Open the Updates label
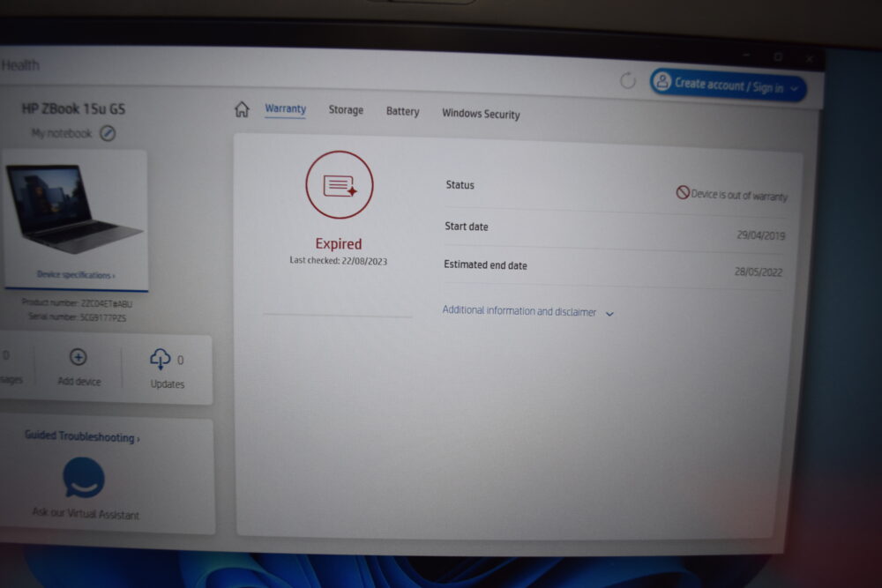 [x=168, y=384]
